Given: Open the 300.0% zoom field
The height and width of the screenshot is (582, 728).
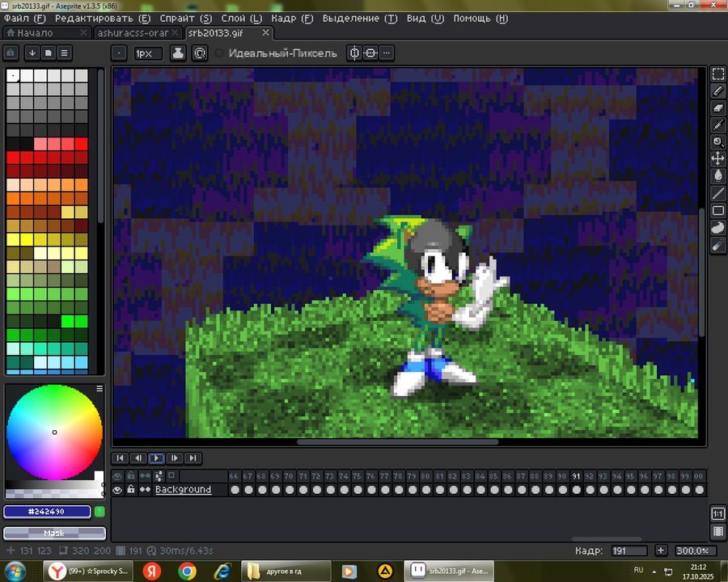Looking at the screenshot, I should [695, 551].
